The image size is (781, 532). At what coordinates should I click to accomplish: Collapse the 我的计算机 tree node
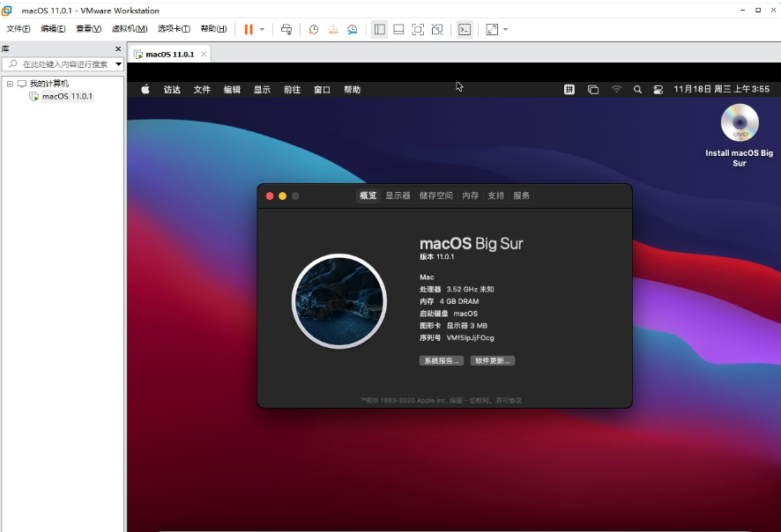pyautogui.click(x=10, y=84)
